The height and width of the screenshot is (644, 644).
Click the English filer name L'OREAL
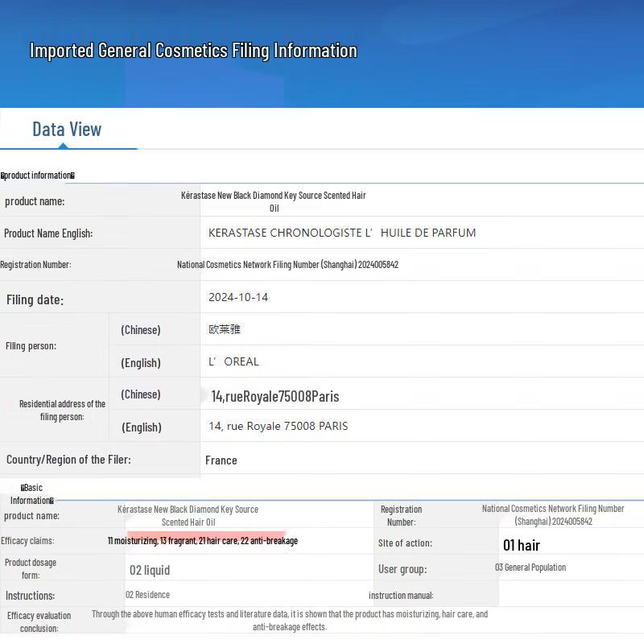[x=233, y=361]
